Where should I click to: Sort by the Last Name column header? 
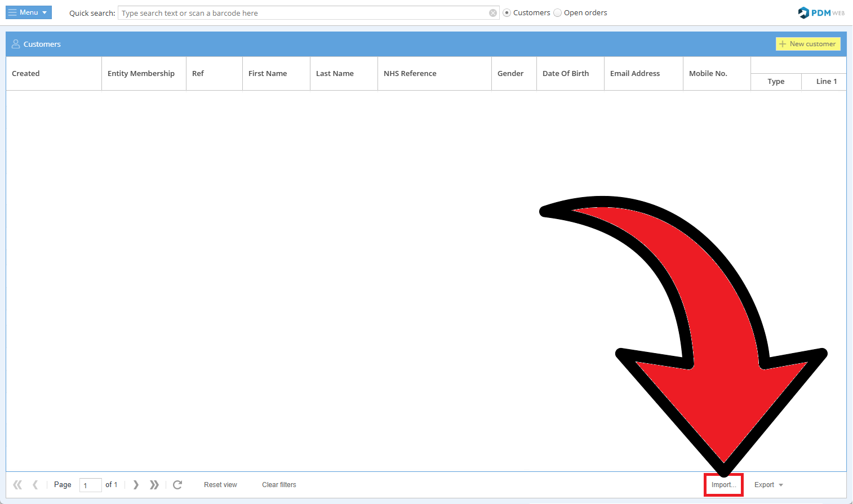pos(335,74)
